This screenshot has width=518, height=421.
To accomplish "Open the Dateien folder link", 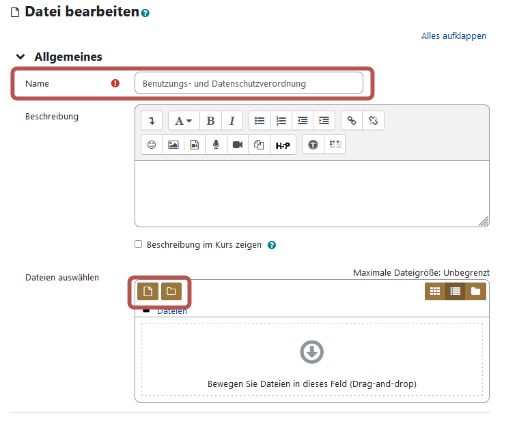I will coord(172,311).
